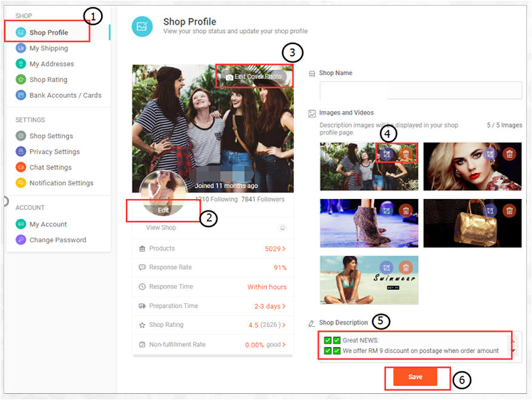This screenshot has height=400, width=532.
Task: Open Change Password page
Action: (x=58, y=240)
